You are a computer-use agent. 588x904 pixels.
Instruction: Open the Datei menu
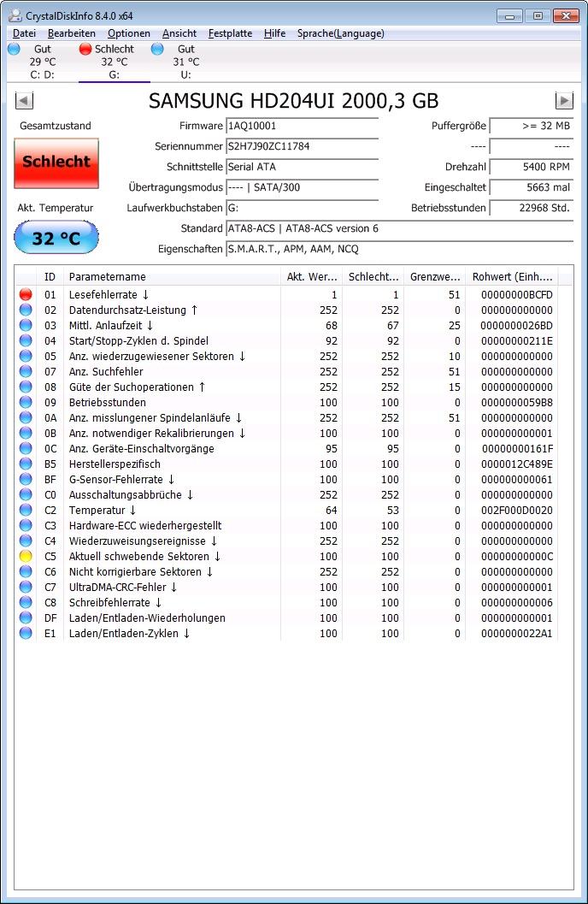(24, 33)
